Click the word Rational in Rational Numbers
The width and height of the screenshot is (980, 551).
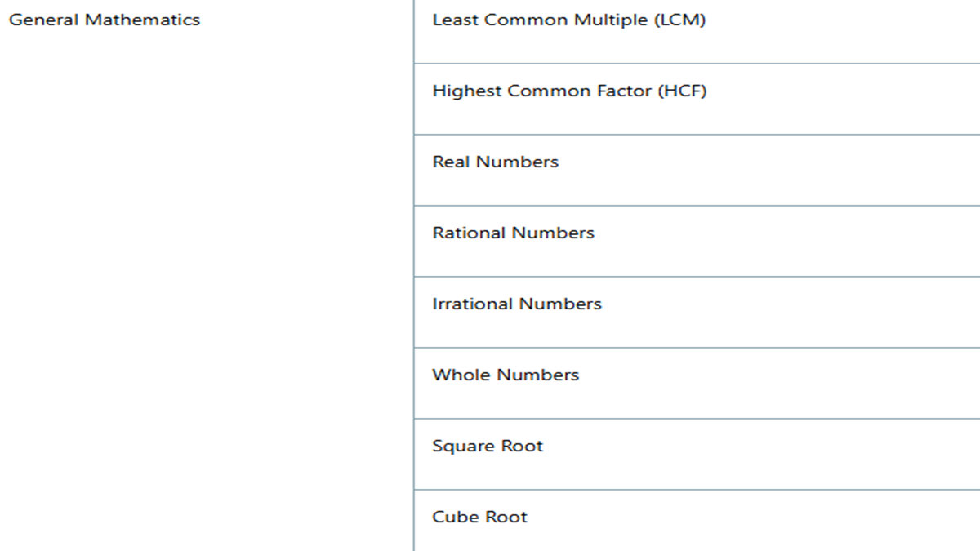pyautogui.click(x=469, y=233)
